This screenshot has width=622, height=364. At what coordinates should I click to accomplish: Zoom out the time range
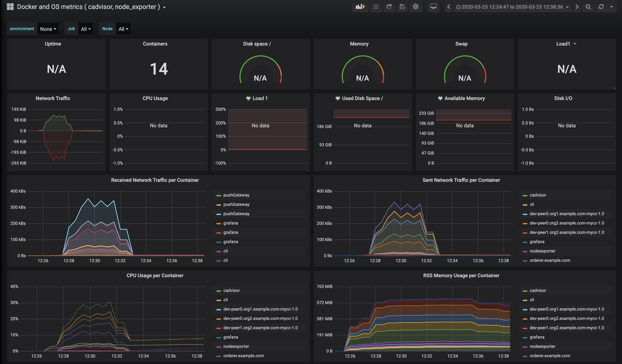pos(588,7)
